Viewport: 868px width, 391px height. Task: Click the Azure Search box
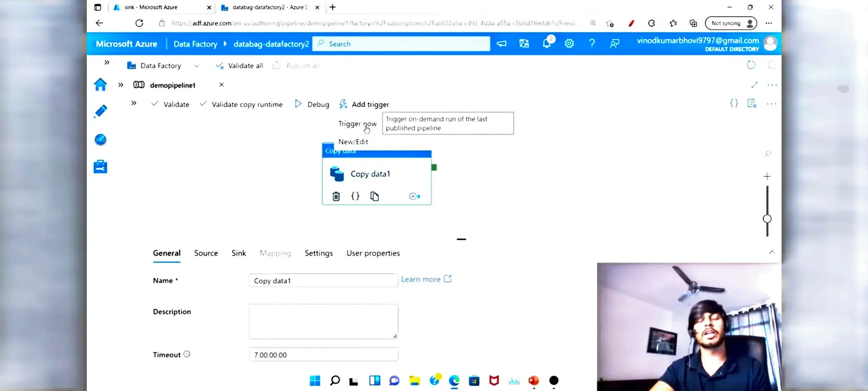tap(401, 44)
